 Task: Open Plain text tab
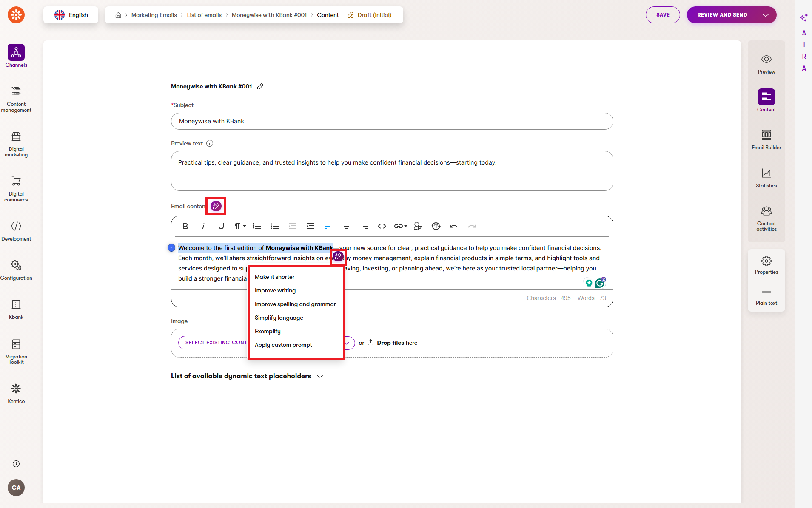click(x=766, y=296)
